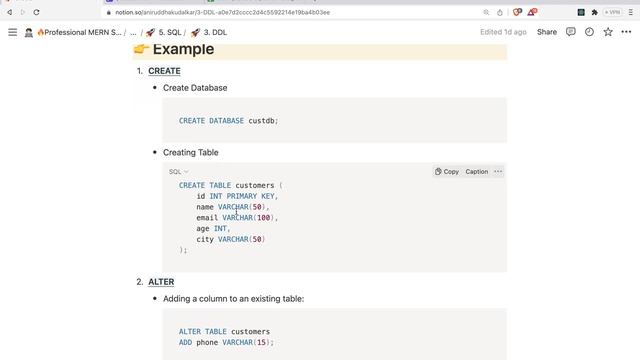Click the Share button
Viewport: 640px width, 360px height.
547,32
